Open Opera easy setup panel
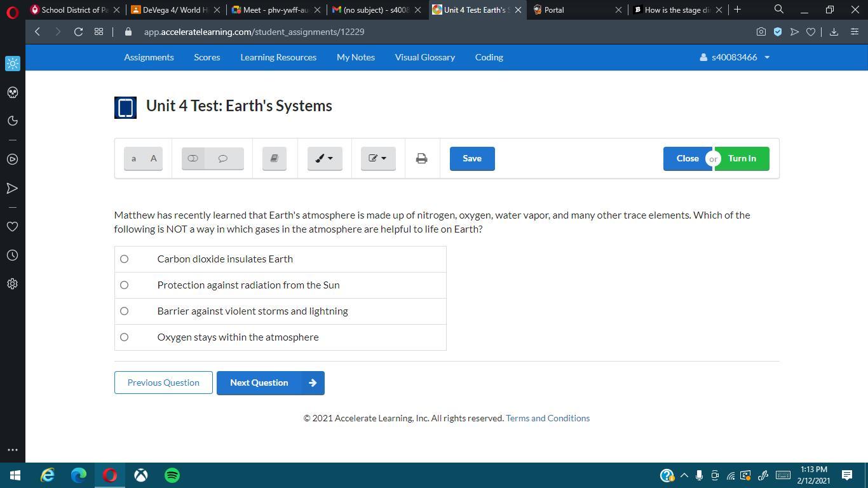 pos(855,32)
